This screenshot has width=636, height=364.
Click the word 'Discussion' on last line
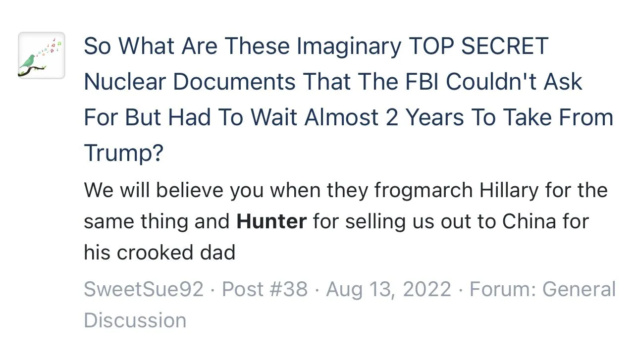(135, 320)
